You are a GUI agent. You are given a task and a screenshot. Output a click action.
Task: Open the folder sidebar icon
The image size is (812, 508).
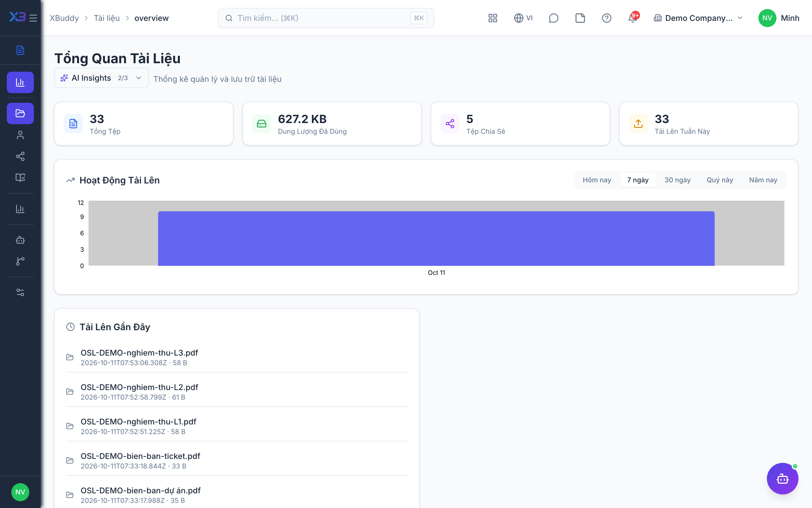click(x=20, y=113)
